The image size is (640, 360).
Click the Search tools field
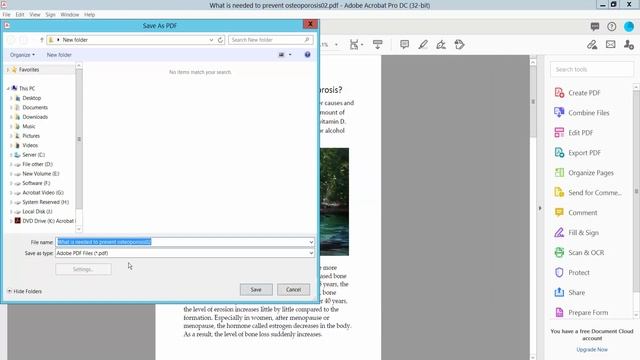click(x=592, y=69)
